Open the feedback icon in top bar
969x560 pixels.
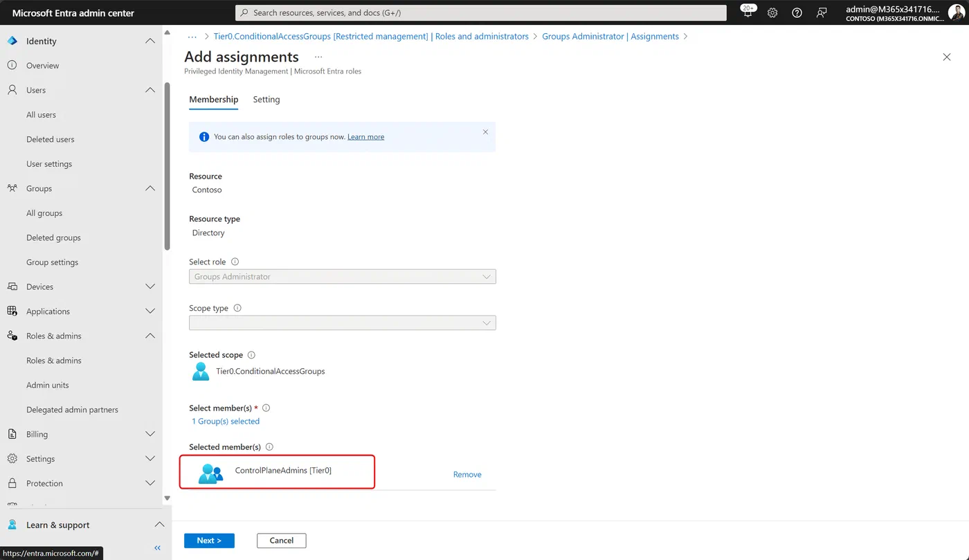[822, 12]
